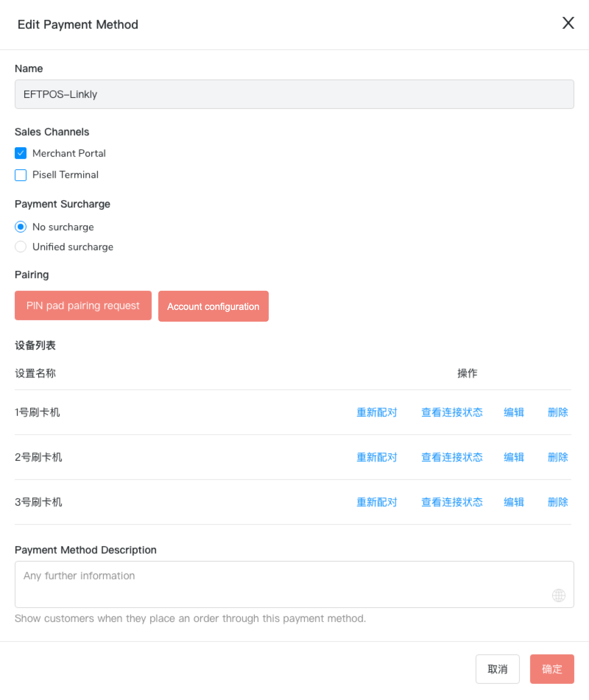View 查看连接状态 for 1号刷卡机

coord(452,412)
